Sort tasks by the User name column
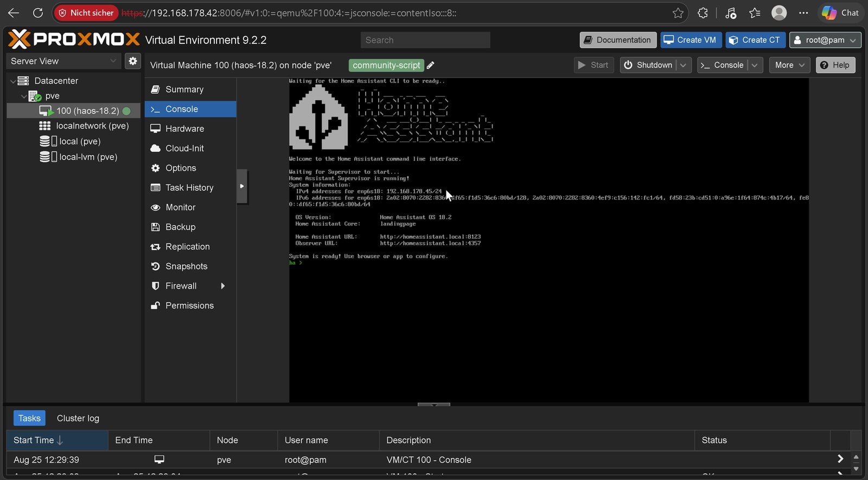Image resolution: width=868 pixels, height=480 pixels. click(x=328, y=440)
